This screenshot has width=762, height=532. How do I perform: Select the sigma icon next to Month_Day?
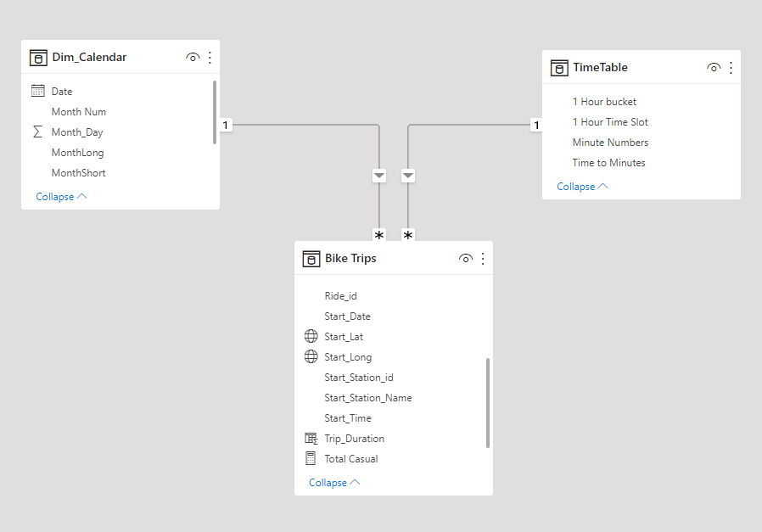coord(37,132)
